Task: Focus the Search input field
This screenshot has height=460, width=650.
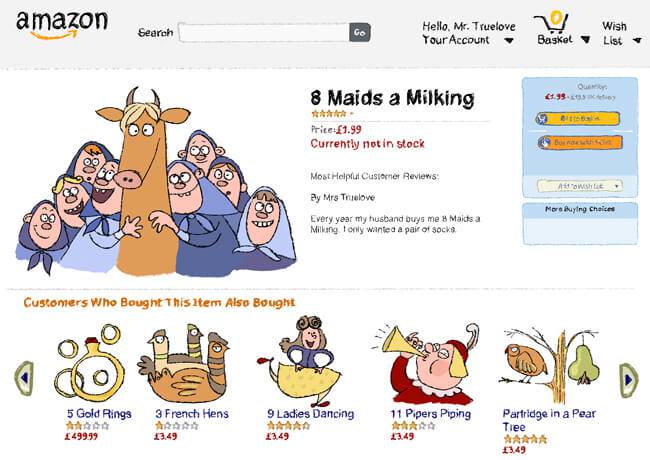Action: [264, 32]
